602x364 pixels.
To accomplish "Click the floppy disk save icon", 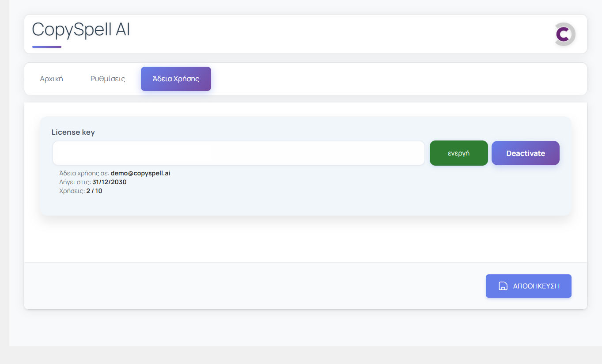I will (x=503, y=286).
